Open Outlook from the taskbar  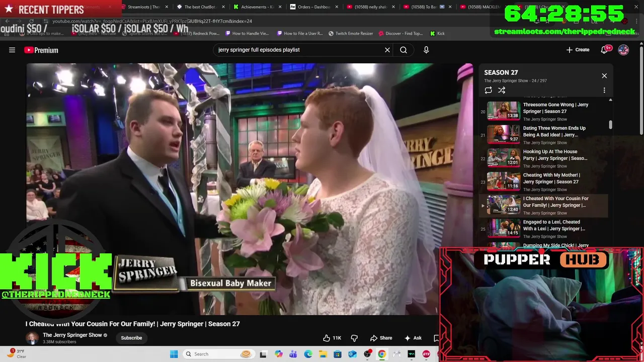352,354
